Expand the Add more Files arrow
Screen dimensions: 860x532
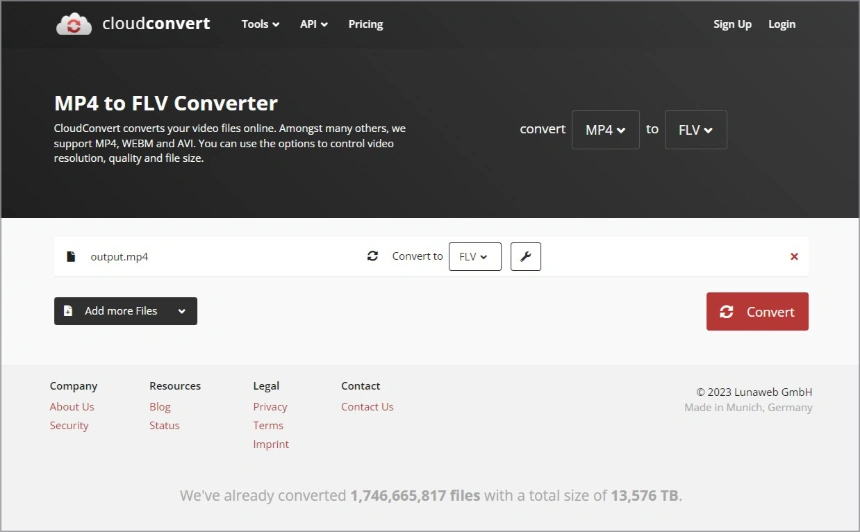tap(182, 311)
